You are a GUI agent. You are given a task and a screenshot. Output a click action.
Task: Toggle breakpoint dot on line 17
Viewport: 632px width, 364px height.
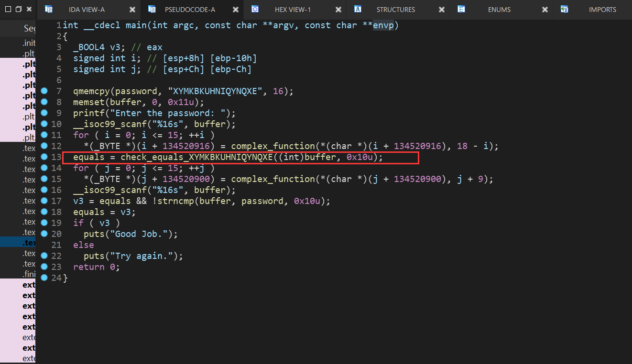click(x=44, y=201)
